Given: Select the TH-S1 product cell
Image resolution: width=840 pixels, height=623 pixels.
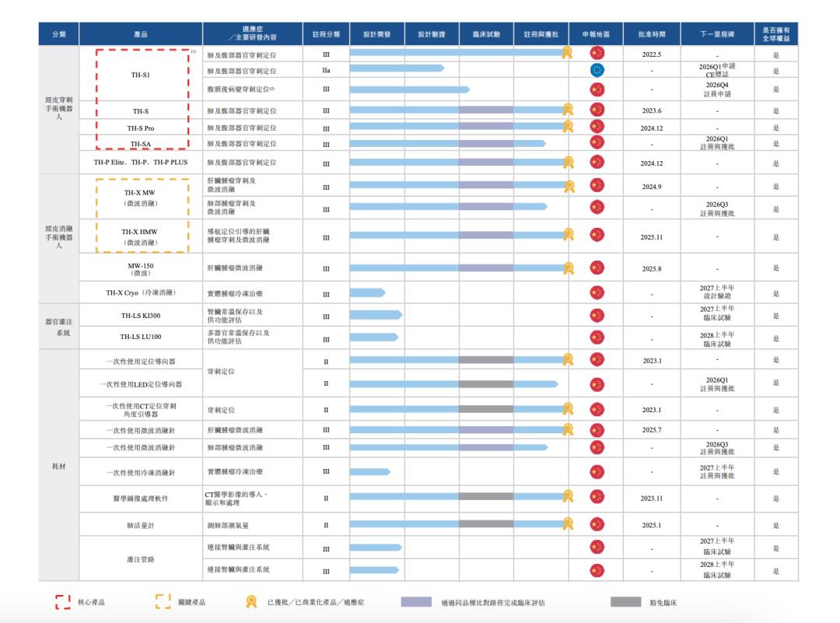Looking at the screenshot, I should click(141, 75).
